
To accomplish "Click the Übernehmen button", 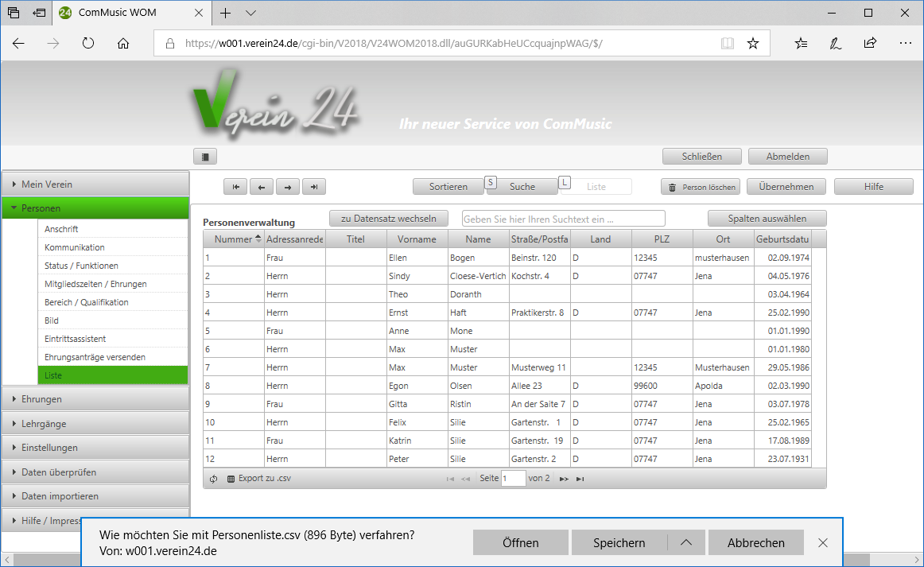I will click(786, 187).
